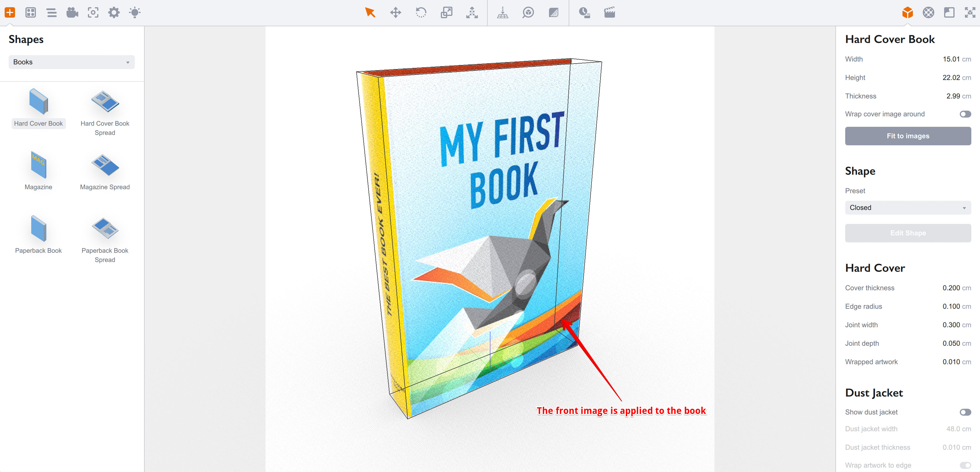Activate the Move tool
The width and height of the screenshot is (980, 472).
(x=396, y=12)
